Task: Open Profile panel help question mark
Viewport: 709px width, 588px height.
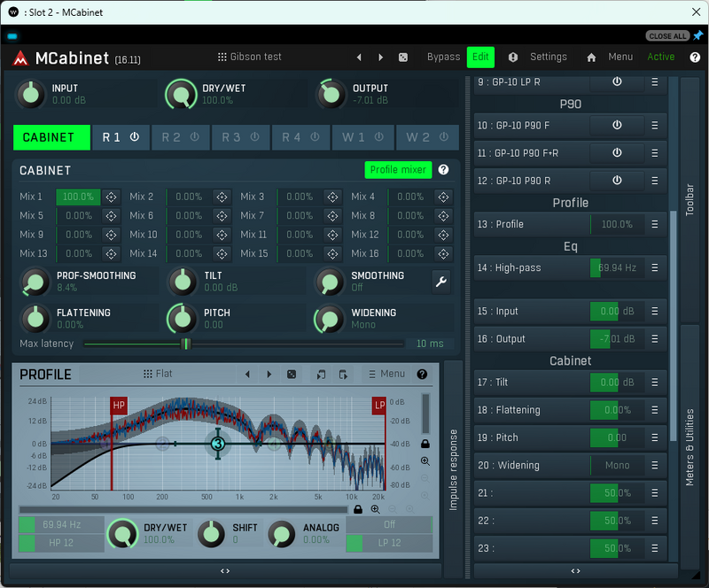Action: tap(422, 375)
